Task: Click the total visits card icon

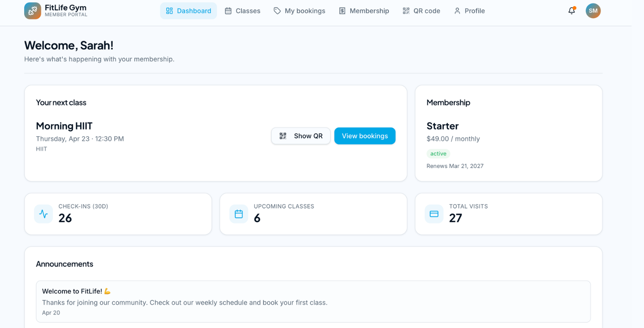Action: 434,214
